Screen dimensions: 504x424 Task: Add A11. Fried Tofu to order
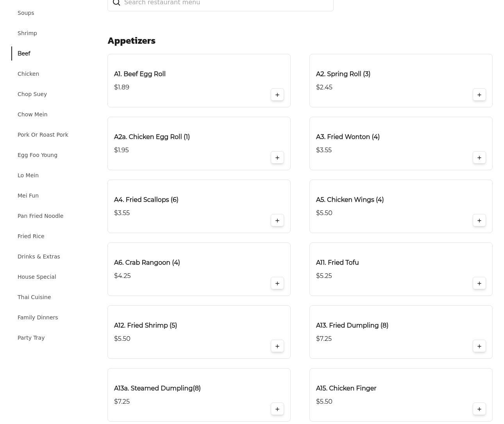point(479,283)
